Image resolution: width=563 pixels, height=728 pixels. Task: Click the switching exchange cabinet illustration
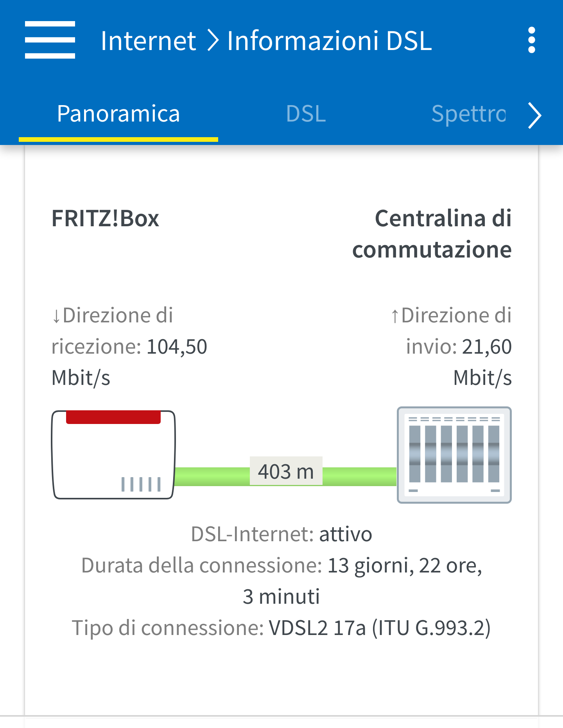pyautogui.click(x=454, y=455)
